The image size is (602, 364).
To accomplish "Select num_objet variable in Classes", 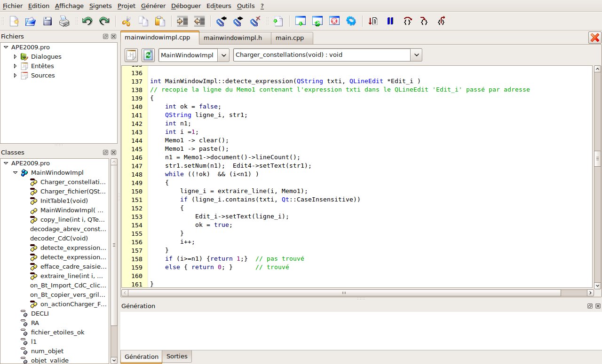I will [x=47, y=351].
